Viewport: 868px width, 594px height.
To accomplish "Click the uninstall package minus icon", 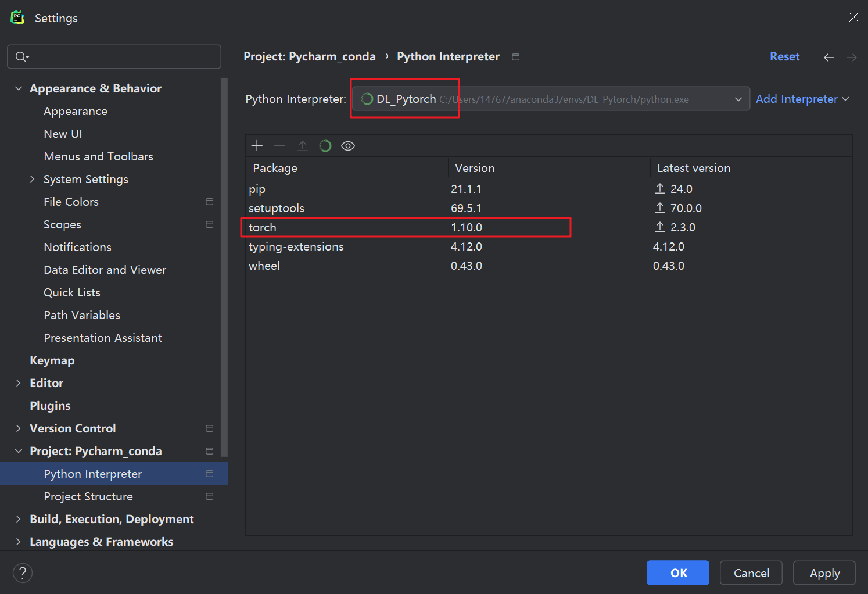I will (x=279, y=145).
